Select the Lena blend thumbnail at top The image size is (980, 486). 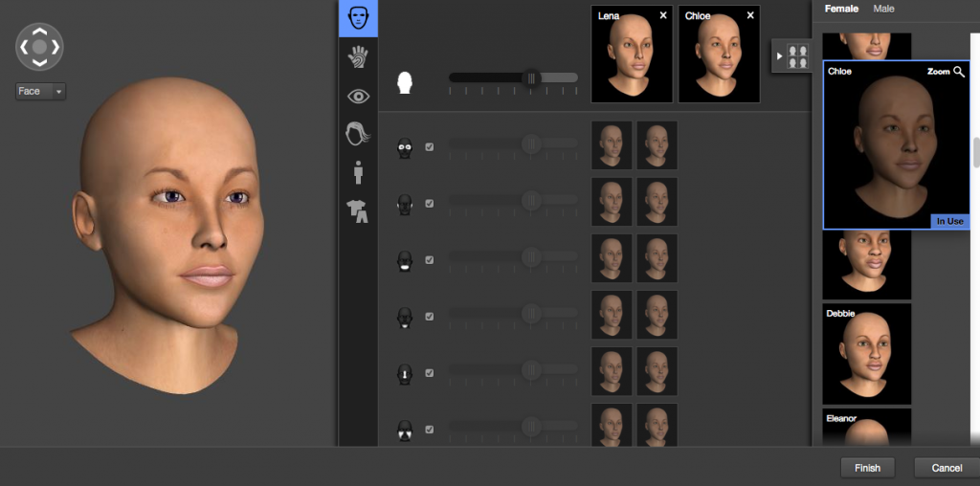632,55
